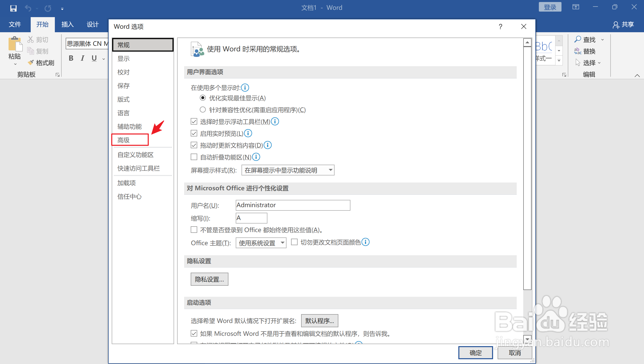Viewport: 644px width, 364px height.
Task: Click the 确定 button
Action: (x=475, y=353)
